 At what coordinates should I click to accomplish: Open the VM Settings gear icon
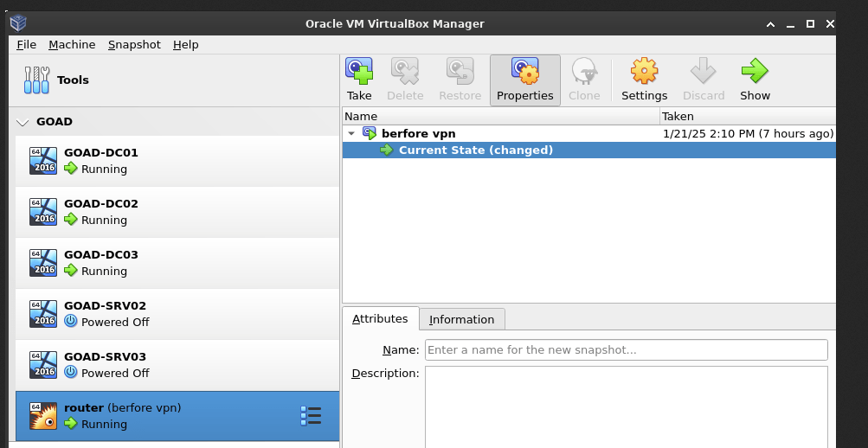coord(644,71)
